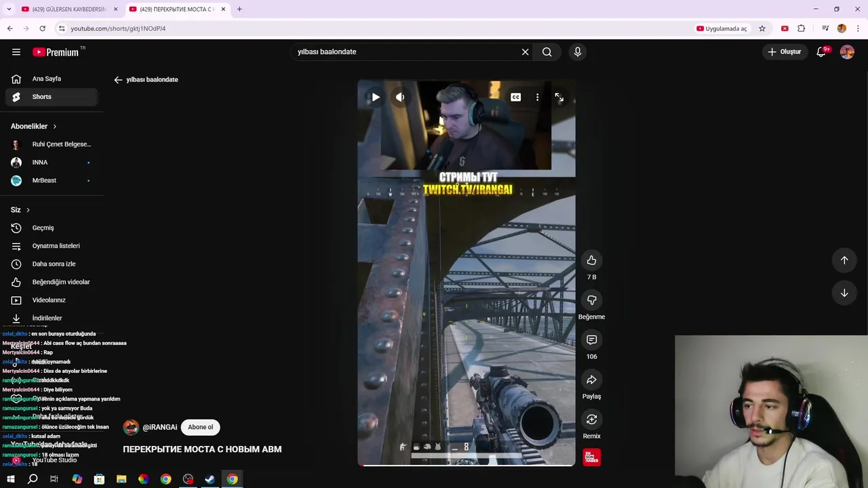868x488 pixels.
Task: Click Uygulamada aç open-in-app button
Action: click(x=722, y=28)
